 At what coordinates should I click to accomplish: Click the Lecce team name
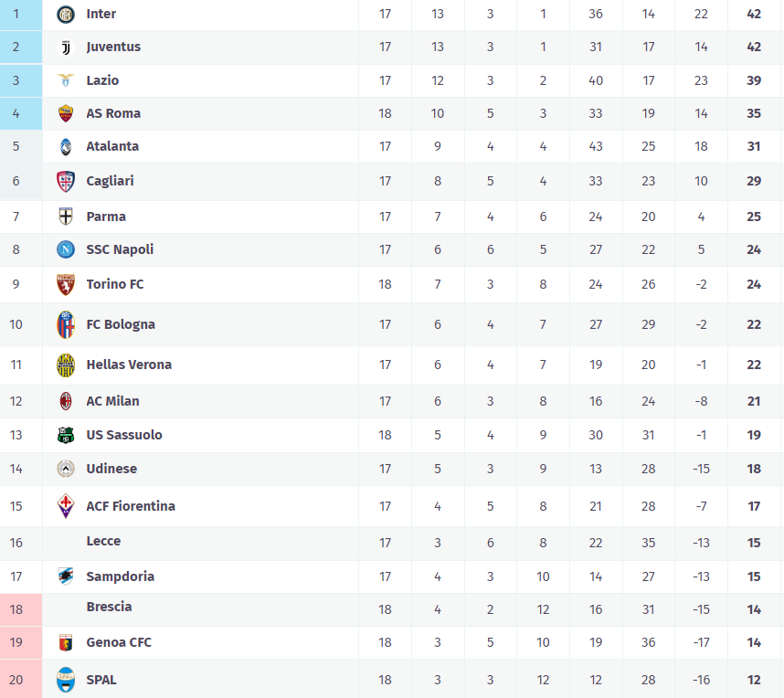(x=103, y=541)
